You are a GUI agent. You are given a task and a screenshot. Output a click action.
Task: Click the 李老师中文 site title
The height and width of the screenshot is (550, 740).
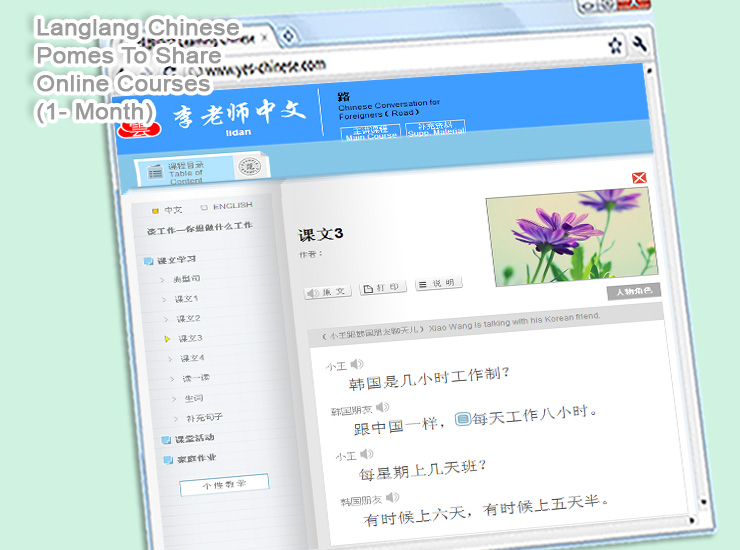click(239, 114)
